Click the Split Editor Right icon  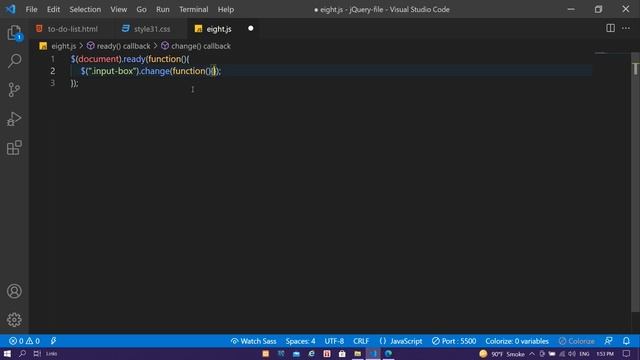click(610, 28)
